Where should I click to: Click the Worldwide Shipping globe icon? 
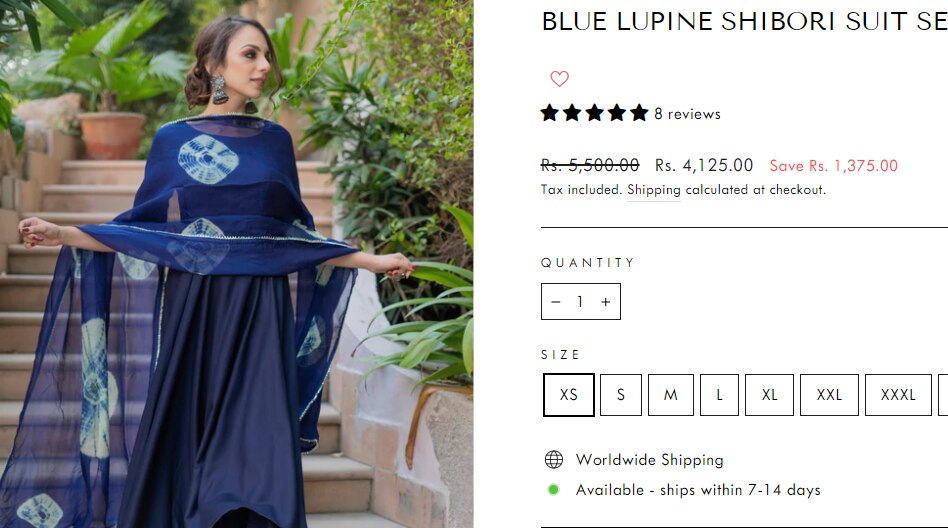(554, 460)
